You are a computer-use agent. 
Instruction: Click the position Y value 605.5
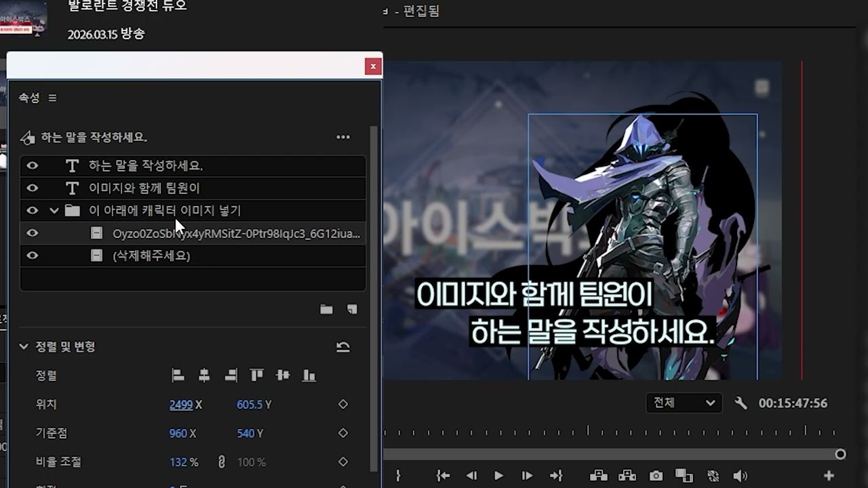[x=250, y=405]
